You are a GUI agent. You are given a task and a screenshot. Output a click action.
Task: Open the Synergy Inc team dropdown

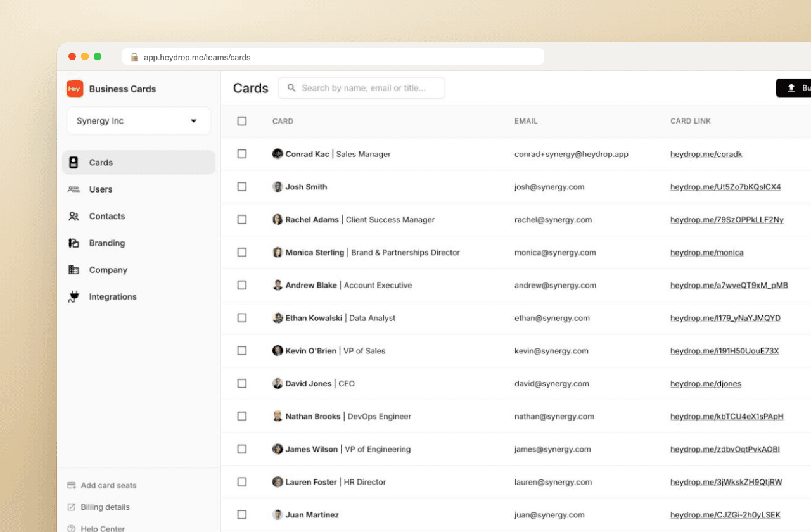[x=139, y=121]
